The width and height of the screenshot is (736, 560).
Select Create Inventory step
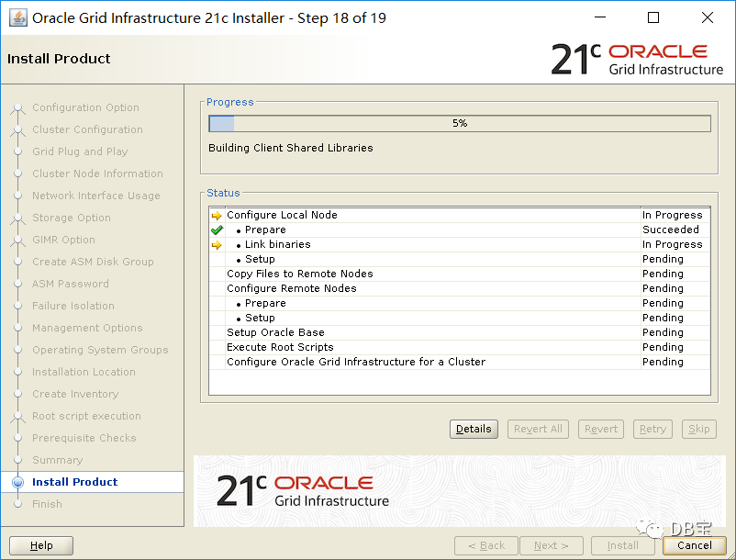(75, 395)
